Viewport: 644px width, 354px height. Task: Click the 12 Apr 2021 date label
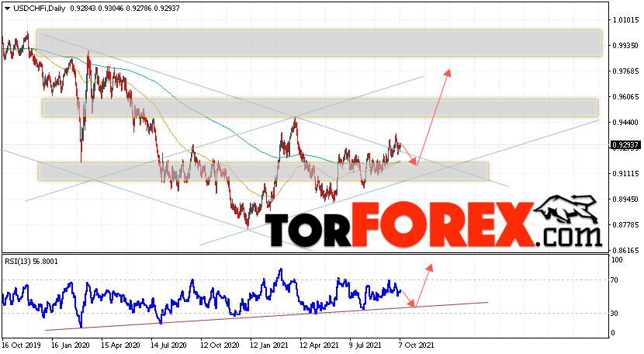(319, 345)
